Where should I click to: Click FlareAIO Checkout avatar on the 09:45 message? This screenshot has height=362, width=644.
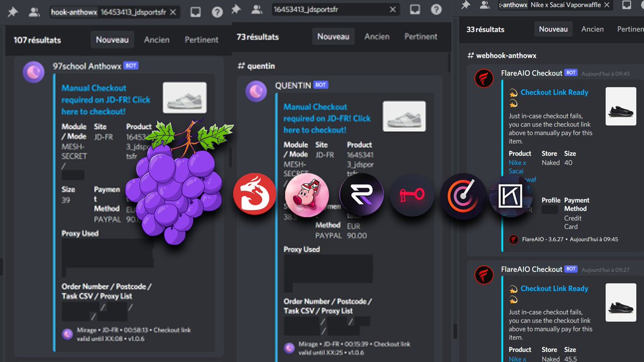(x=484, y=78)
